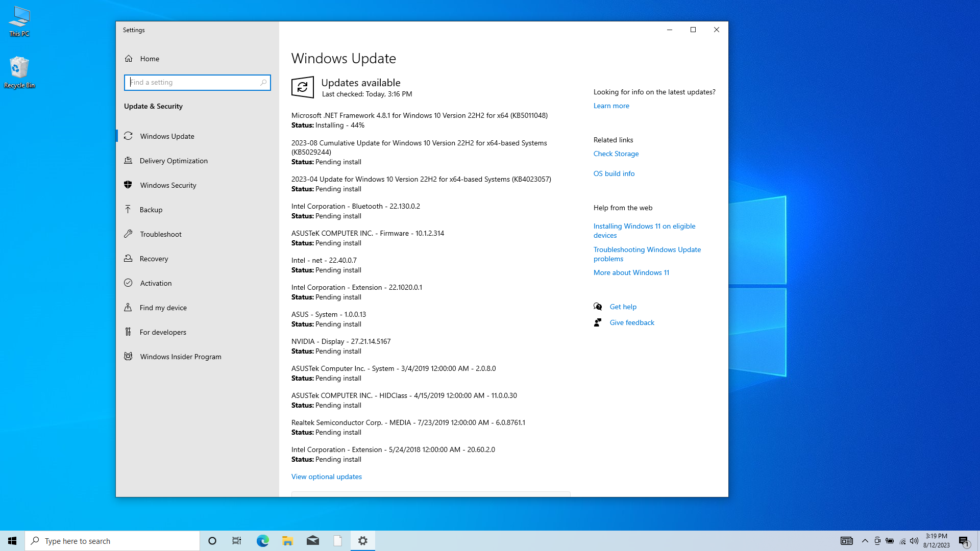The image size is (980, 551).
Task: Click View optional updates link
Action: pos(326,477)
